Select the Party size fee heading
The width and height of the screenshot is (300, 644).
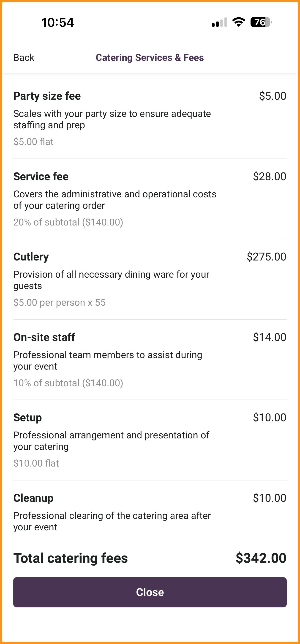(x=47, y=96)
